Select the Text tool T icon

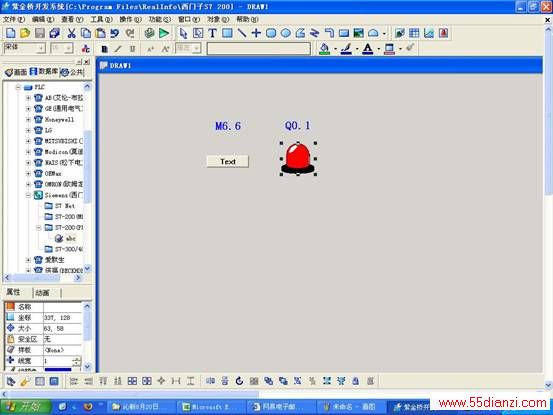click(212, 33)
